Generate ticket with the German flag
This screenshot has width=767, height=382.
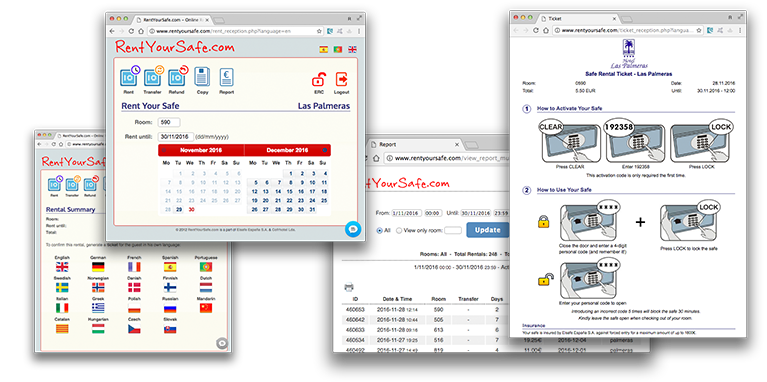click(98, 267)
